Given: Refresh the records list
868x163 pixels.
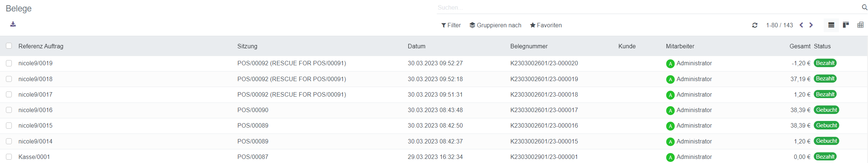Looking at the screenshot, I should tap(755, 25).
